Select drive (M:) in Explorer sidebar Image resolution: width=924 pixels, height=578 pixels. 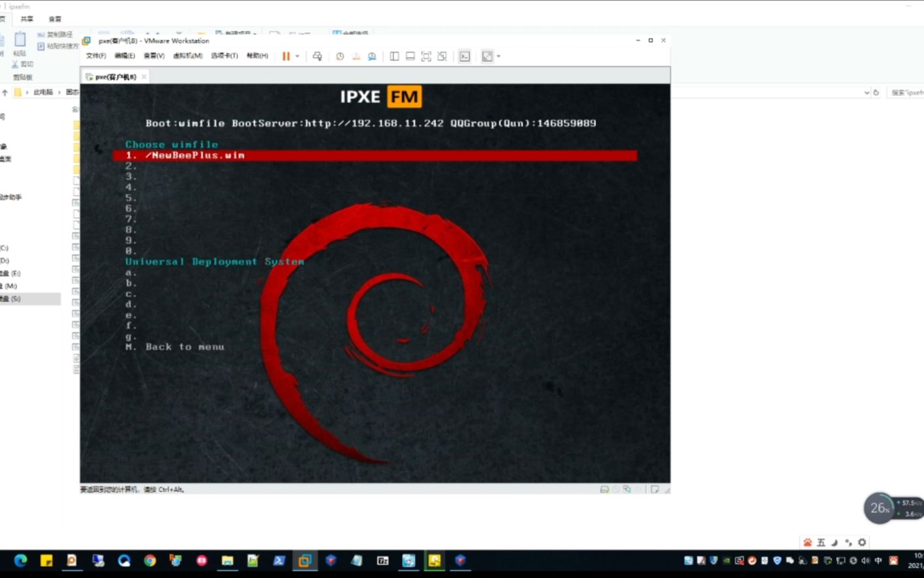click(x=30, y=286)
